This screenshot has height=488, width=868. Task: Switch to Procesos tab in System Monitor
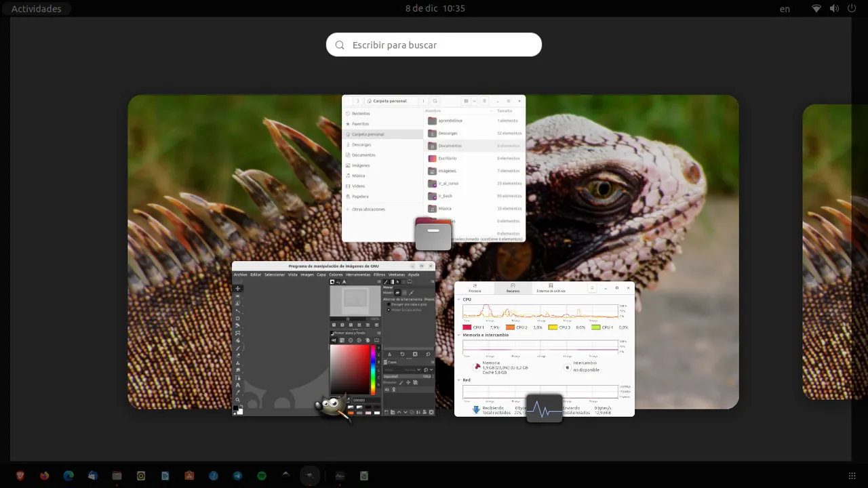pos(475,288)
